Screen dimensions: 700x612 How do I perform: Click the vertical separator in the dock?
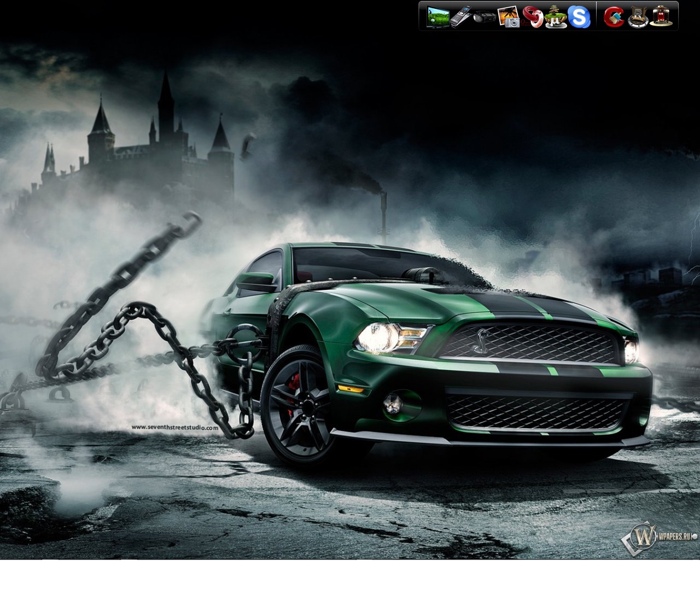(x=596, y=16)
